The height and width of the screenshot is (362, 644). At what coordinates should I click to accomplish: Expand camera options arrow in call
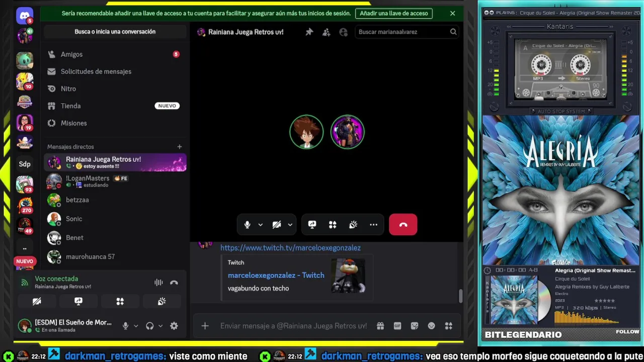tap(290, 225)
